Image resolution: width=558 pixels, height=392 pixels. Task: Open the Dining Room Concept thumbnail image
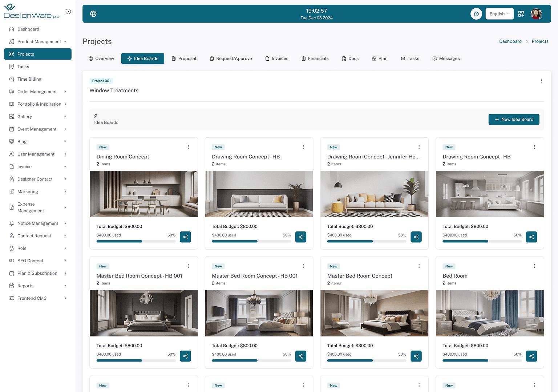pos(144,194)
